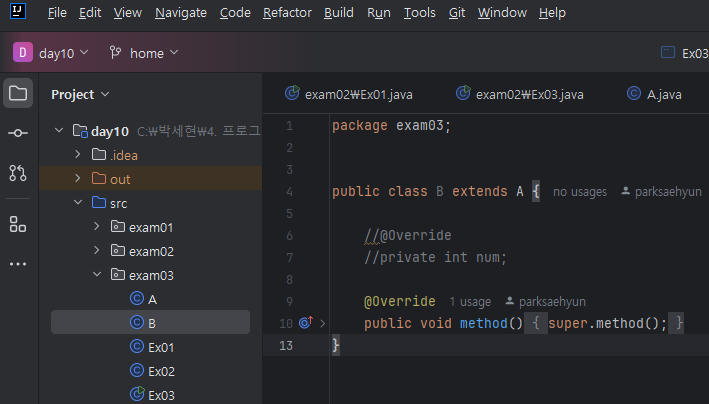The image size is (709, 404).
Task: Click parksaehyun author hint on class line
Action: [x=668, y=192]
